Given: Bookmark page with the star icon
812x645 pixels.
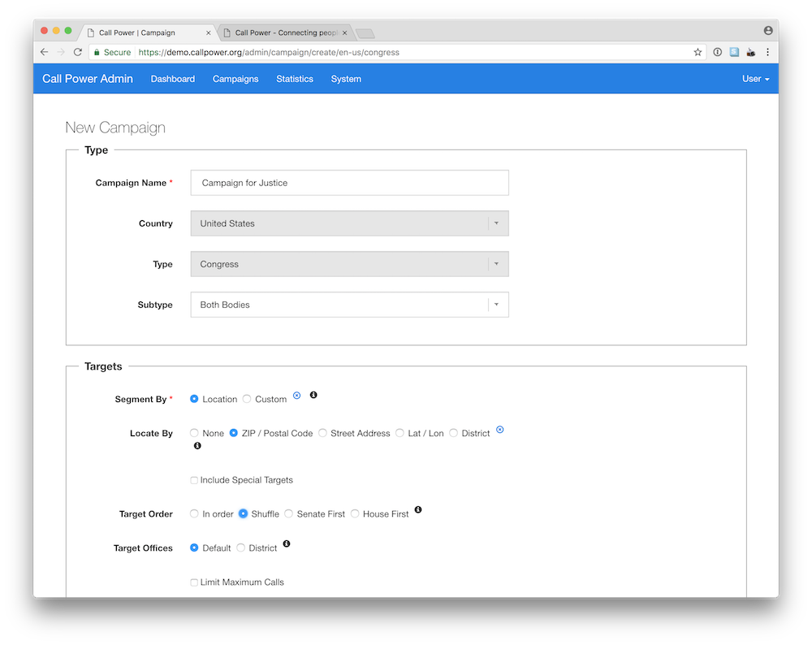Looking at the screenshot, I should pos(698,52).
